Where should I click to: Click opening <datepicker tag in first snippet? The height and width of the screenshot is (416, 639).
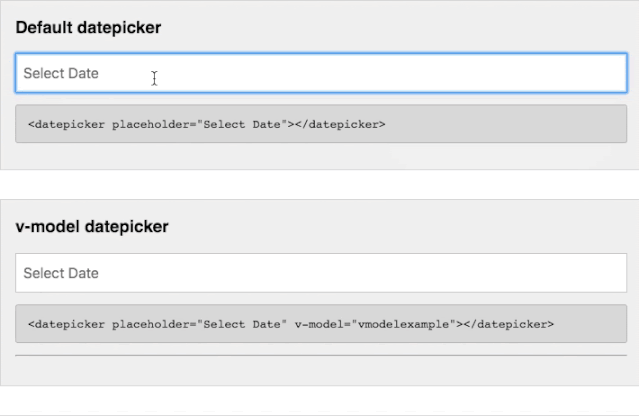point(66,124)
